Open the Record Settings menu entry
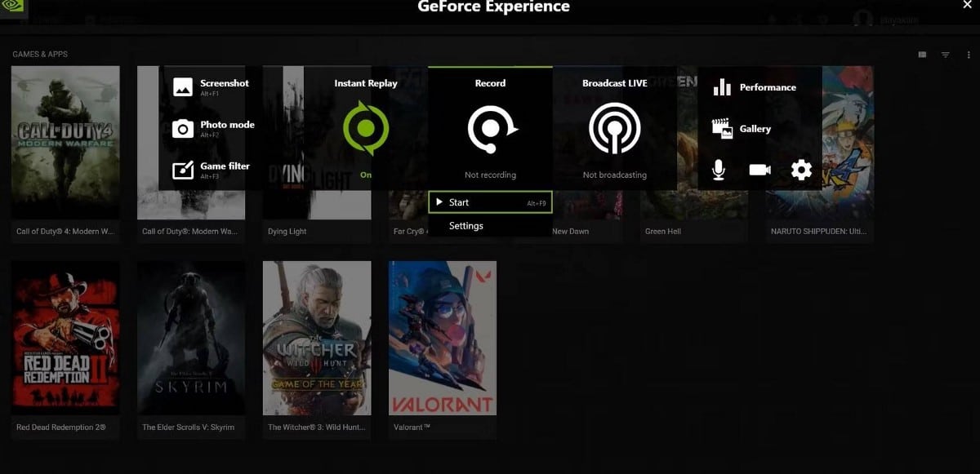980x474 pixels. coord(490,226)
